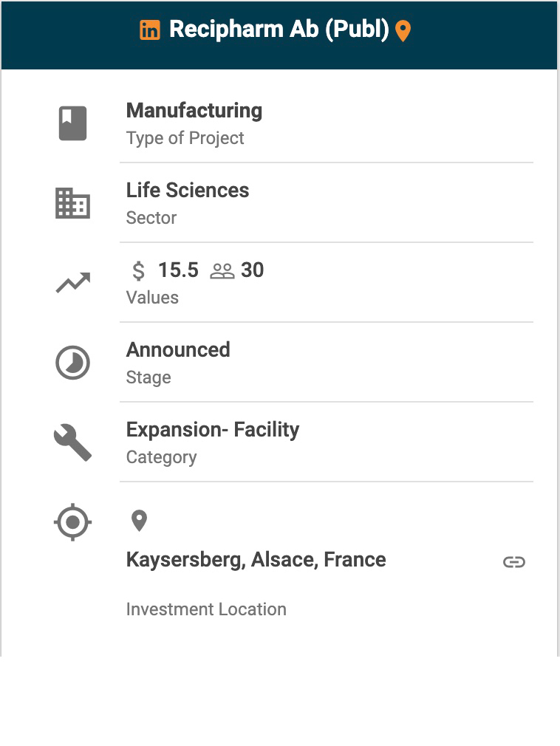This screenshot has width=560, height=746.
Task: Click the Expansion- Facility category text
Action: coord(213,430)
